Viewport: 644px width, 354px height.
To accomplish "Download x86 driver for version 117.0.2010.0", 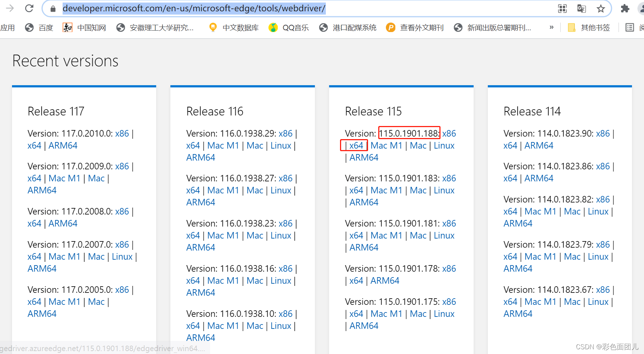I will tap(122, 134).
